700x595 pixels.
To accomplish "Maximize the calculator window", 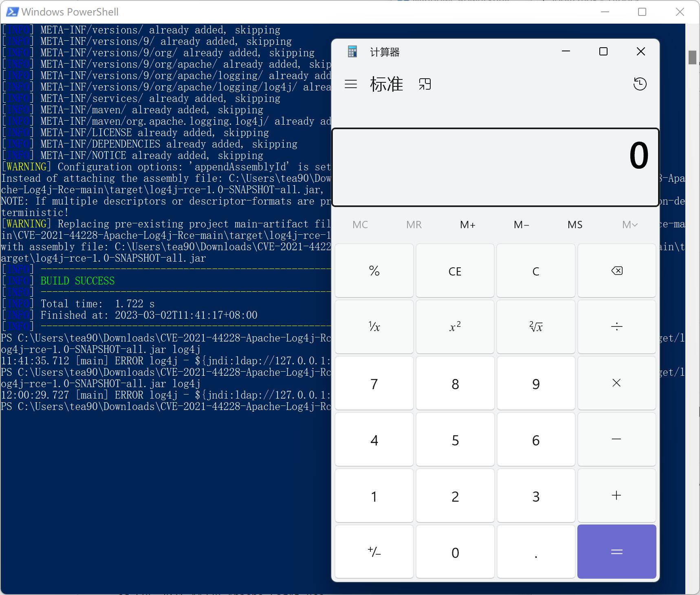I will 603,51.
